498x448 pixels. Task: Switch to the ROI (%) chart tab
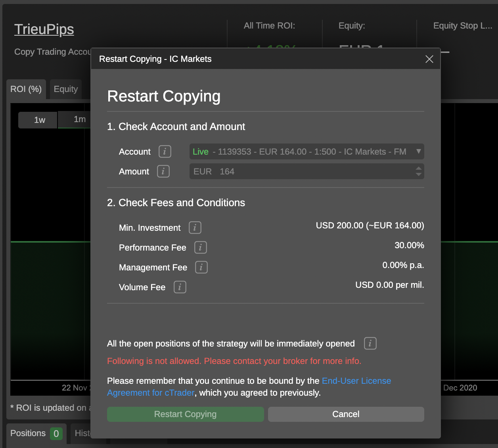tap(26, 89)
